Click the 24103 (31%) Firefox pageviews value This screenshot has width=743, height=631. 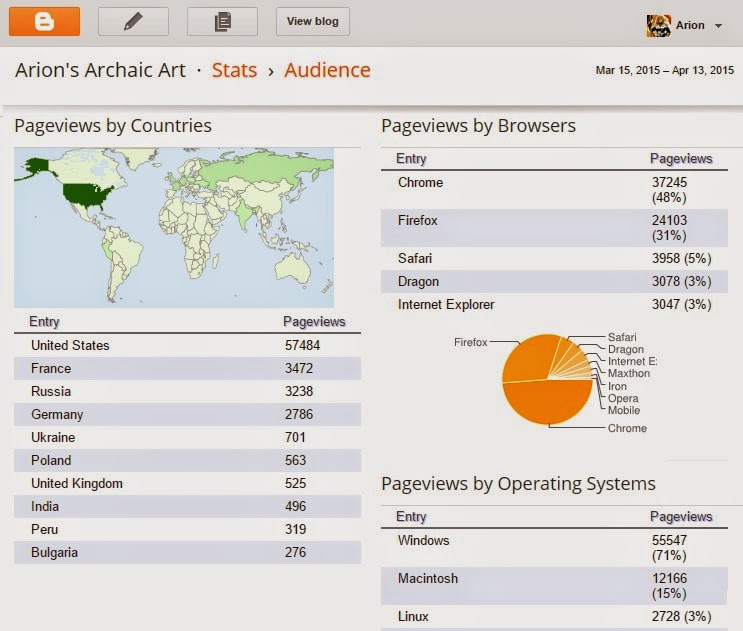[x=669, y=228]
